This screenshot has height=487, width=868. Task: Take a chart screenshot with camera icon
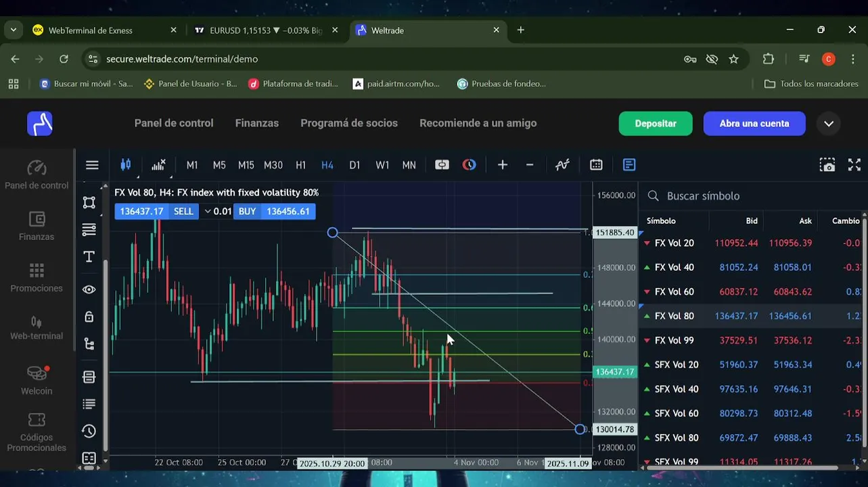827,165
